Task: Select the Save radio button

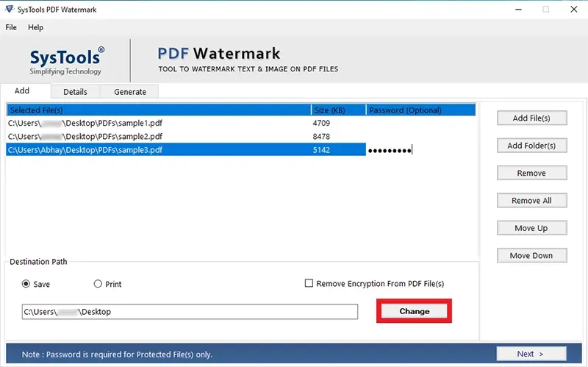Action: pos(26,284)
